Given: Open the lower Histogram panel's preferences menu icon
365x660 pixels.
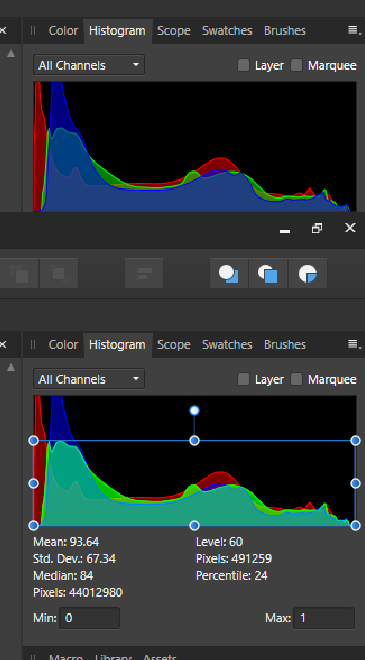Looking at the screenshot, I should click(354, 344).
